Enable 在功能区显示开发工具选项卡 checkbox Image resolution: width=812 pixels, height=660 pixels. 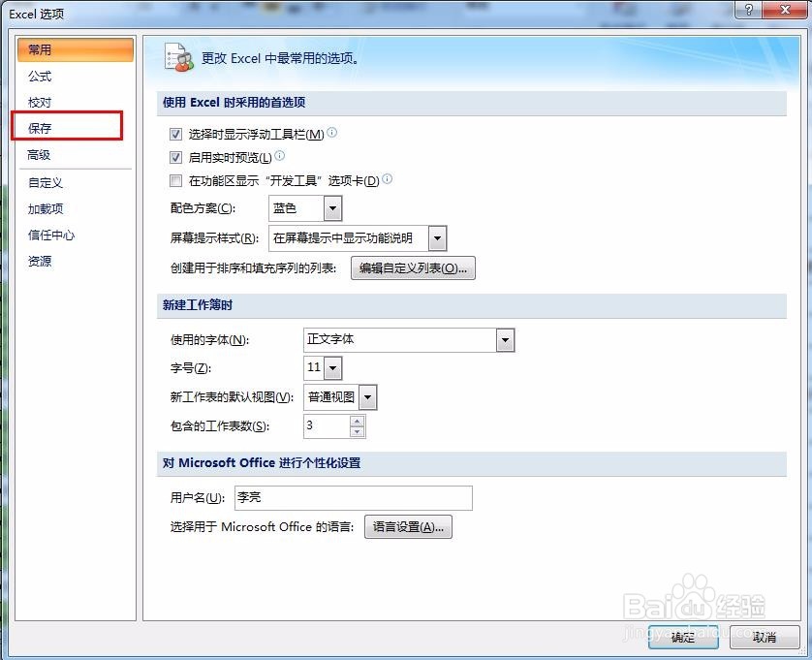pos(175,181)
